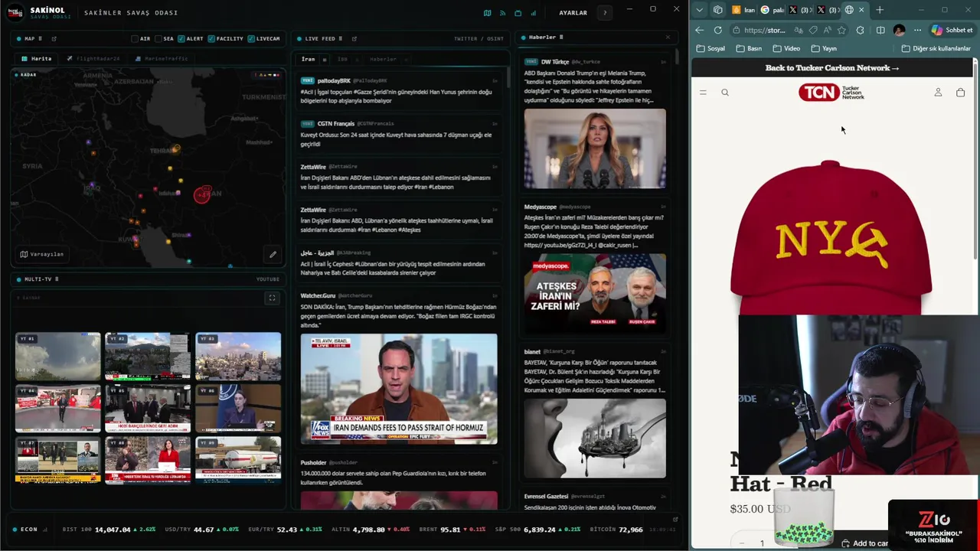Open the YT 01 video thumbnail
Screen dimensions: 980x551
coord(58,356)
